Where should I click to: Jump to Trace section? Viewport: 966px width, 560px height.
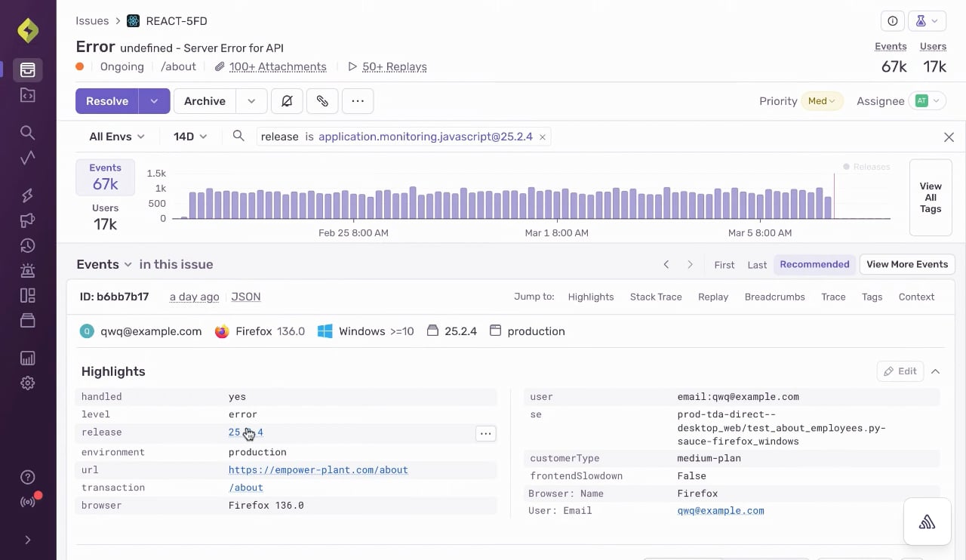click(x=833, y=297)
